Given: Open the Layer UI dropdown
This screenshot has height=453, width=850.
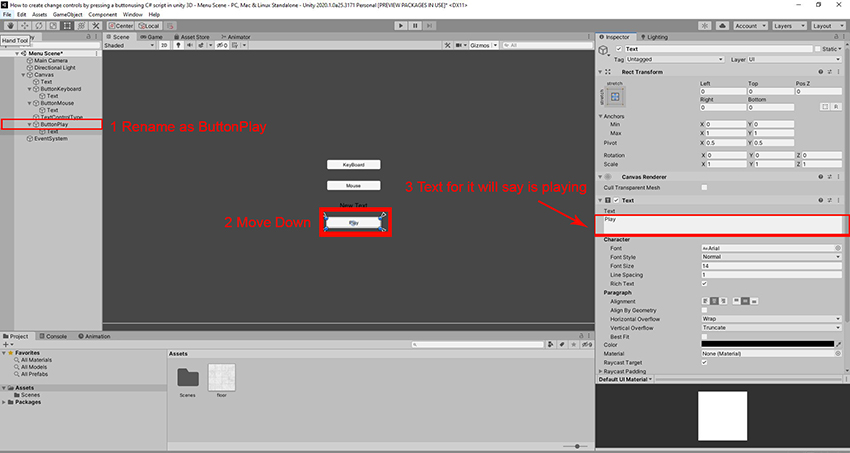Looking at the screenshot, I should click(794, 60).
